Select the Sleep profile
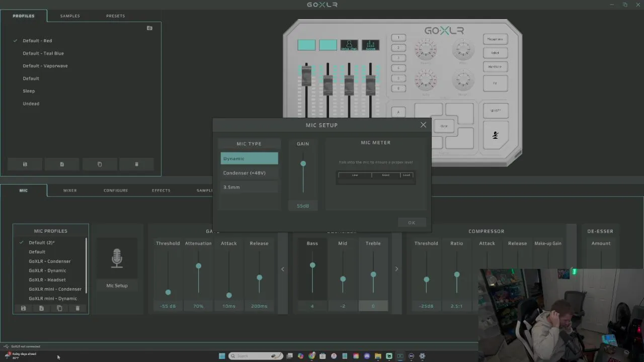This screenshot has width=644, height=362. pyautogui.click(x=29, y=91)
